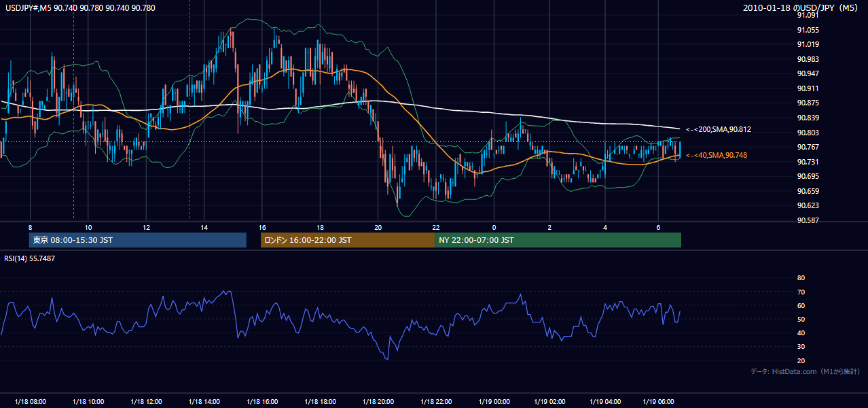868x408 pixels.
Task: Click the 90.695 price axis label
Action: (808, 176)
